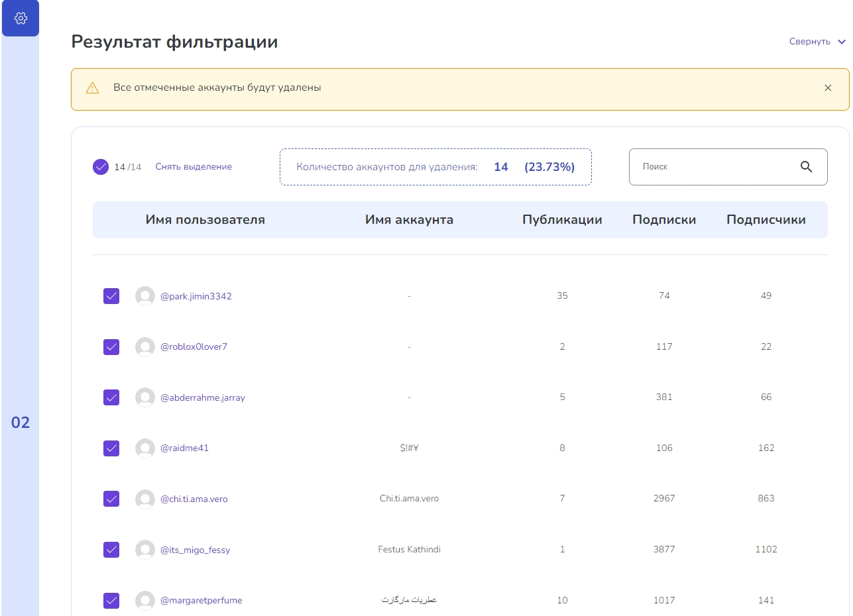853x616 pixels.
Task: Uncheck the @abderrahme.jarray row checkbox
Action: 111,397
